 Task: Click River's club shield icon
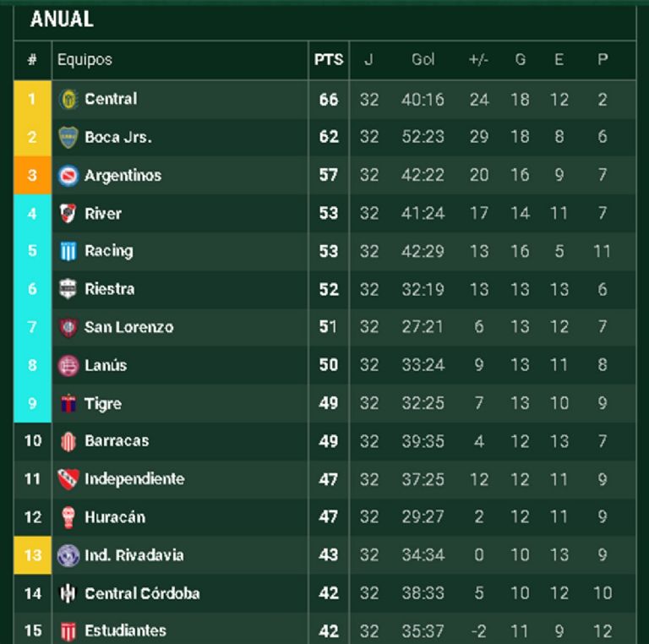(68, 213)
